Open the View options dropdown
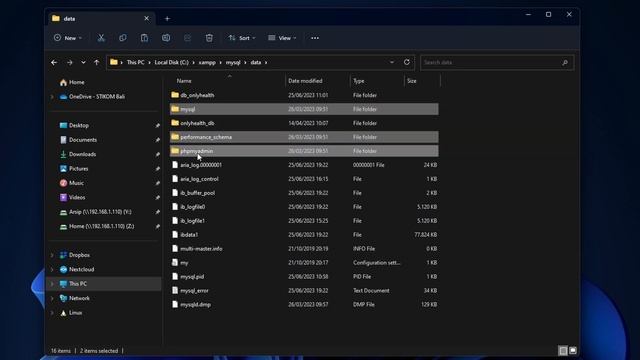640x360 pixels. pos(282,38)
